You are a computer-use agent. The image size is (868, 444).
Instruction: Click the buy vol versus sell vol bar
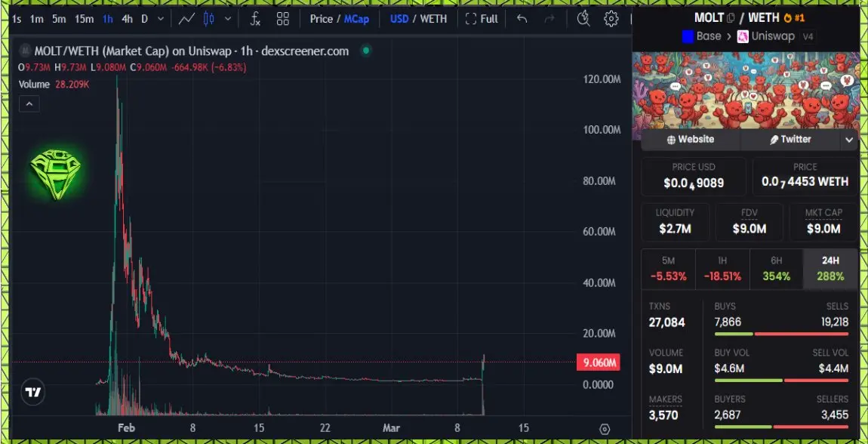pos(781,381)
